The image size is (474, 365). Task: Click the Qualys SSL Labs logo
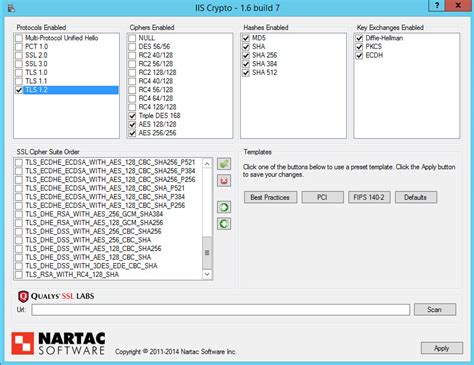[x=56, y=296]
